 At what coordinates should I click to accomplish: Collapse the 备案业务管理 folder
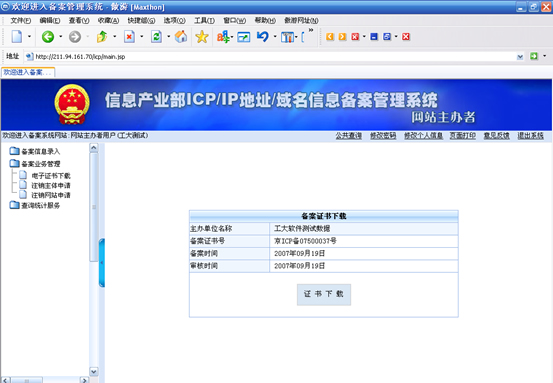point(35,164)
